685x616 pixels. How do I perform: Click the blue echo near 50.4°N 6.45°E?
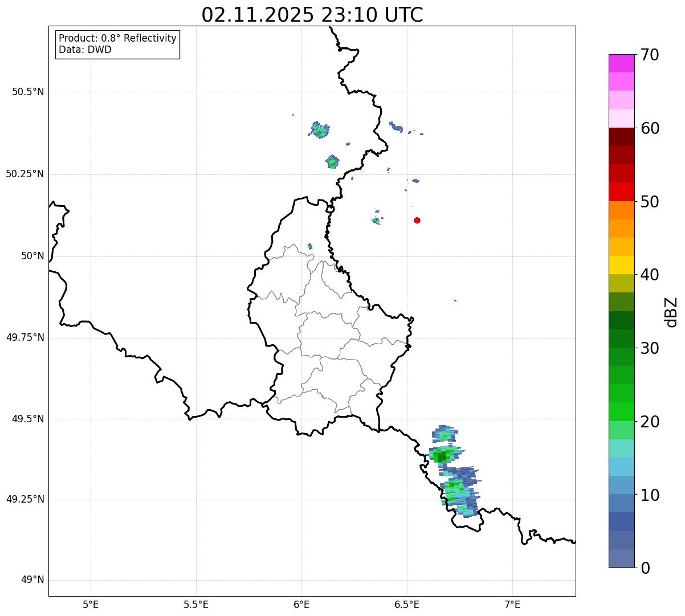coord(396,127)
